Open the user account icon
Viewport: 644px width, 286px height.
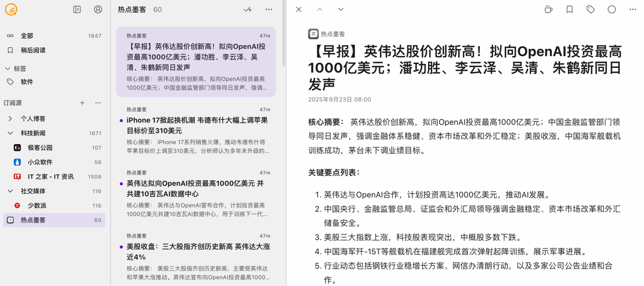tap(98, 10)
